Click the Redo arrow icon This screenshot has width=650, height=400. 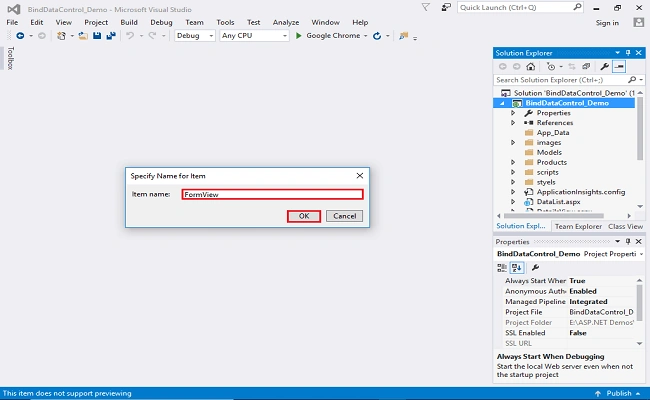pyautogui.click(x=152, y=36)
